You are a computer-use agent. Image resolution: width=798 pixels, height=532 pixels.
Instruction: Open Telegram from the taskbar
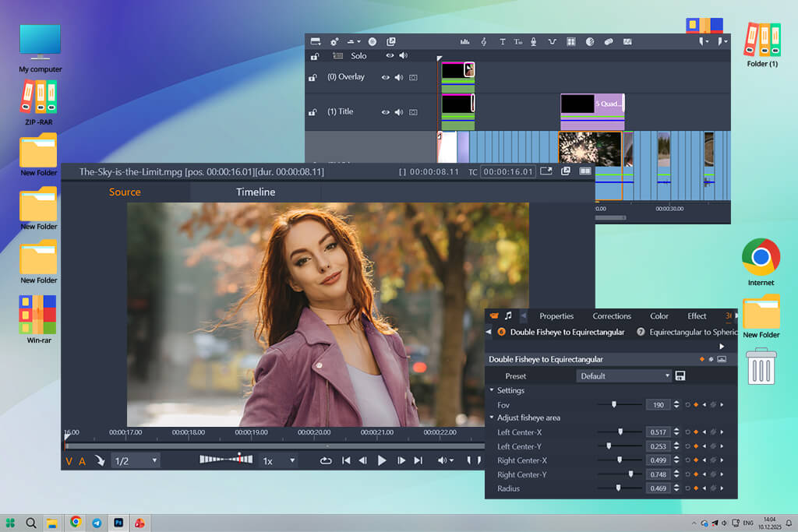[x=97, y=523]
